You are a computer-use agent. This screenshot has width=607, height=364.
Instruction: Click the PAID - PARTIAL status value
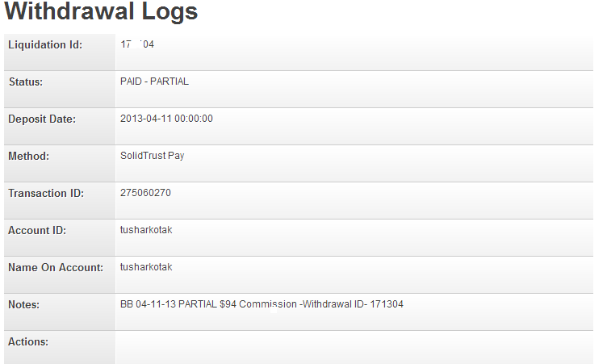coord(154,82)
